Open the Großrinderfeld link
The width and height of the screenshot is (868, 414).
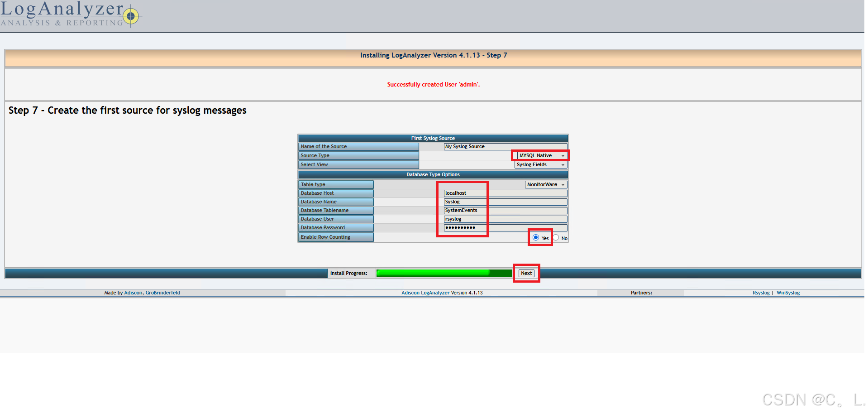pos(163,293)
